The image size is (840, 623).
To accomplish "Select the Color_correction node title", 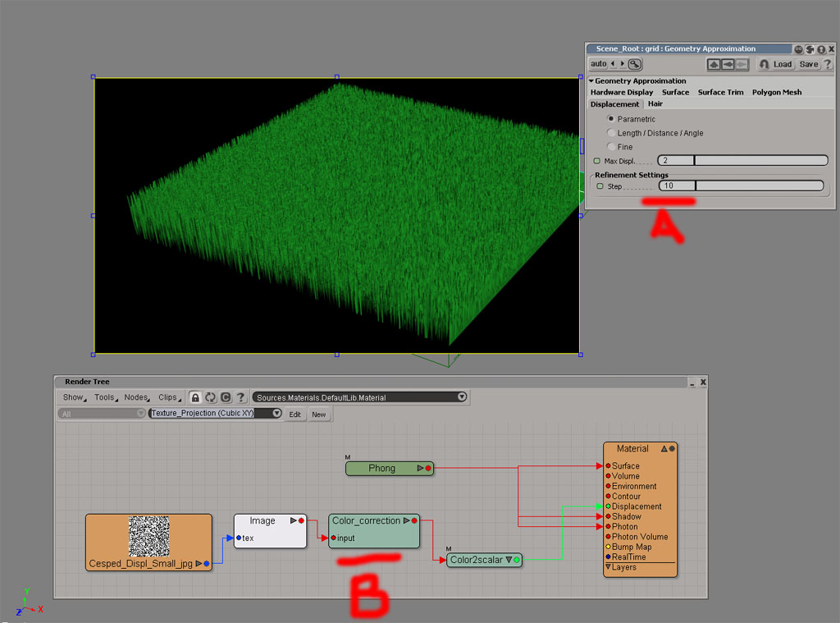I will (367, 520).
